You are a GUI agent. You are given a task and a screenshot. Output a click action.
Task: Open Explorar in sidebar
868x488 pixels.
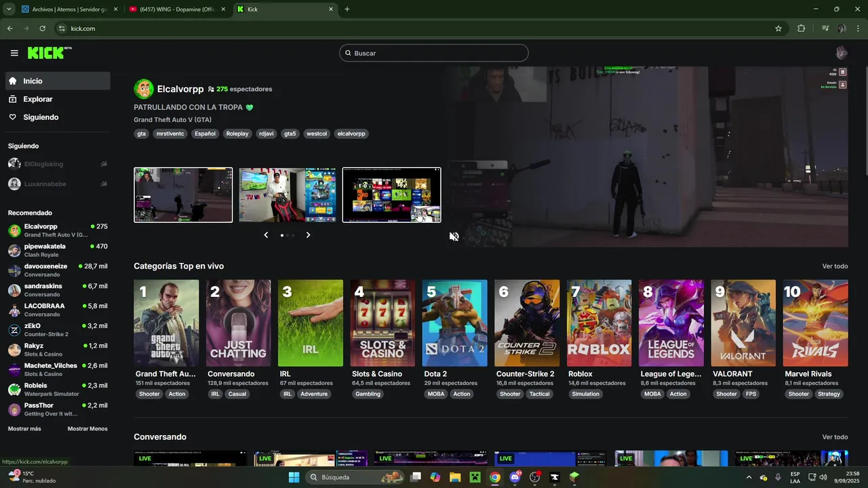click(x=58, y=99)
